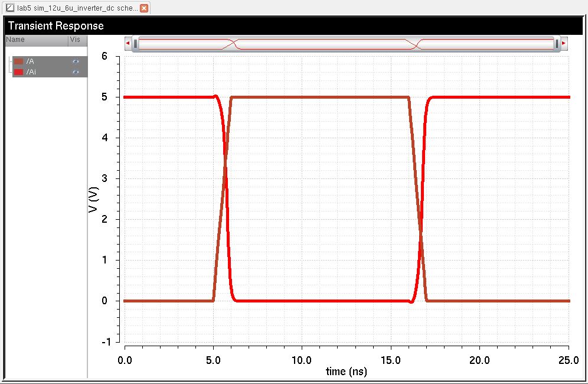Image resolution: width=588 pixels, height=384 pixels.
Task: Click the left arrow of zoom scrollbar
Action: (x=128, y=44)
